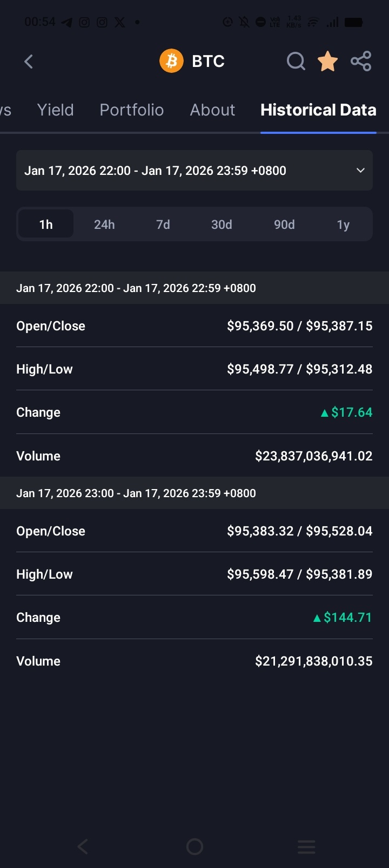Screen dimensions: 389x868
Task: Toggle the favorite star for BTC
Action: [327, 62]
